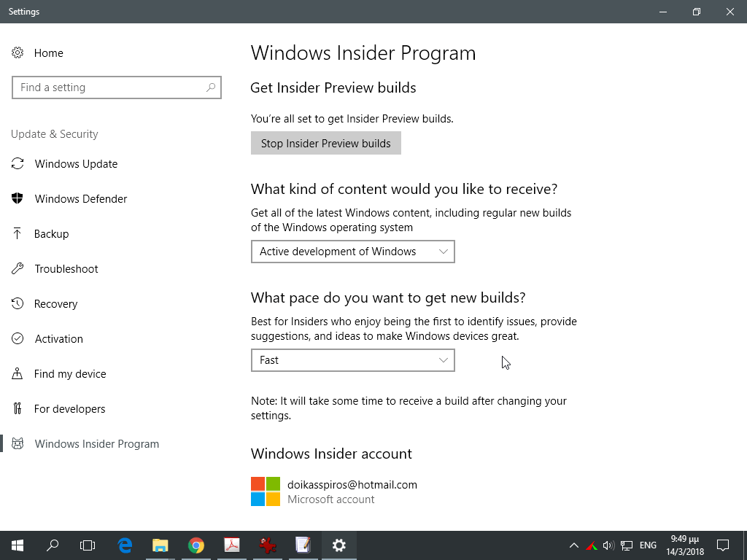
Task: Click the ENG language indicator
Action: [648, 545]
